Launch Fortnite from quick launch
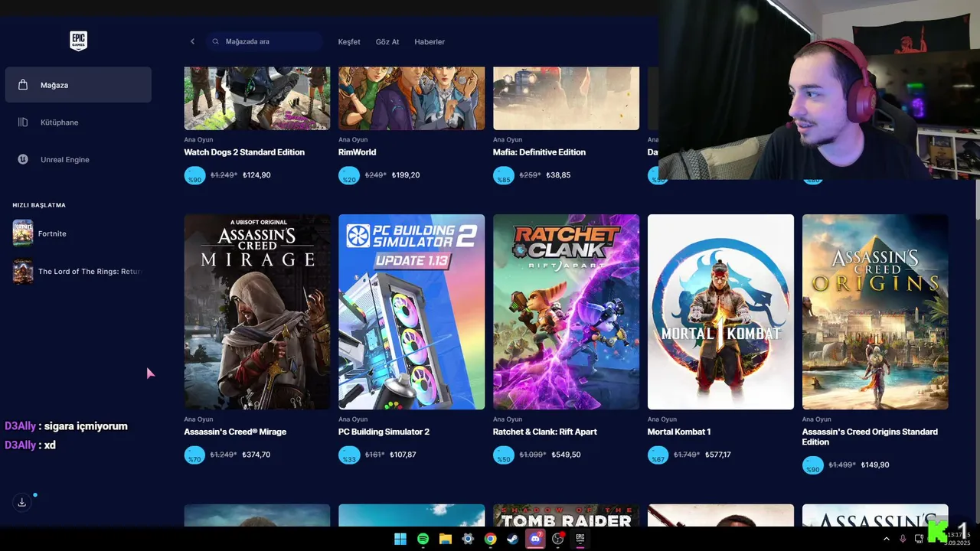The width and height of the screenshot is (980, 551). pyautogui.click(x=78, y=233)
